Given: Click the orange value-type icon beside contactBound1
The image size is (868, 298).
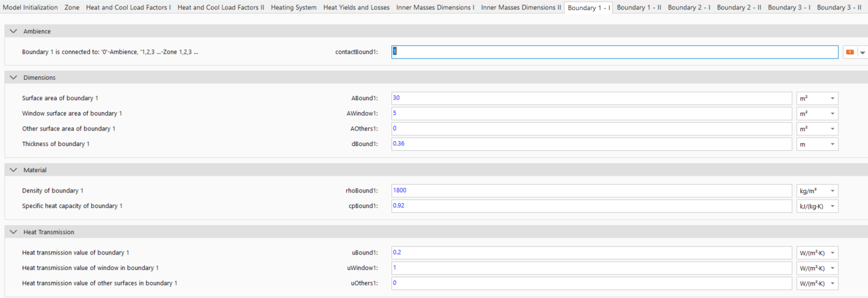Looking at the screenshot, I should click(850, 52).
